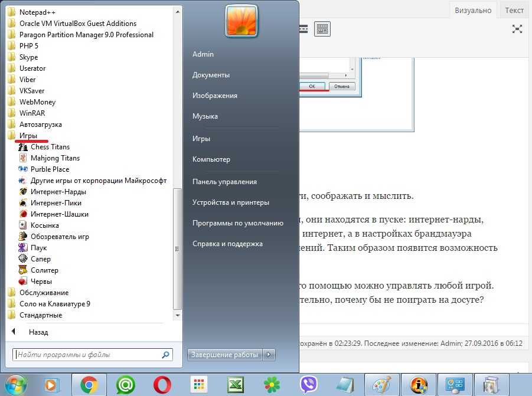Screen dimensions: 532x396
Task: Open Google Chrome from the taskbar
Action: point(90,385)
